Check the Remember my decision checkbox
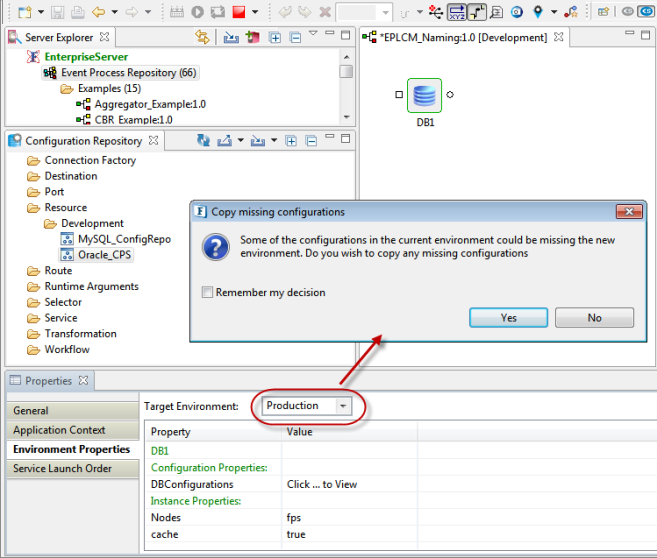657x558 pixels. click(207, 293)
